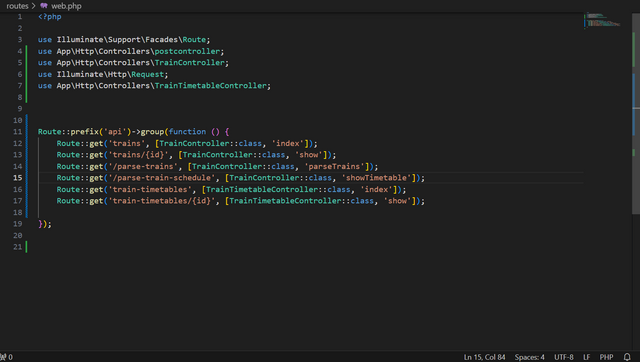The image size is (640, 362).
Task: Open notifications bell in status bar
Action: (627, 357)
